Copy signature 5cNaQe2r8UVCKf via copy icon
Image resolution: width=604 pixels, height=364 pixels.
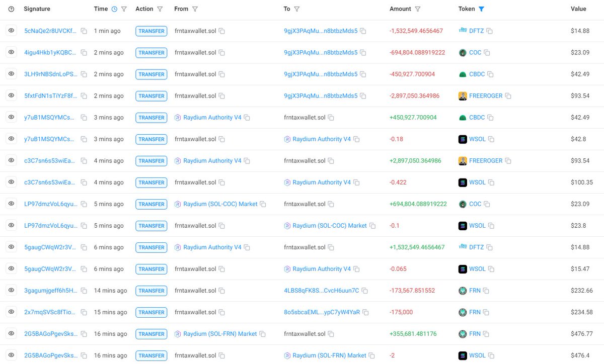click(x=84, y=31)
